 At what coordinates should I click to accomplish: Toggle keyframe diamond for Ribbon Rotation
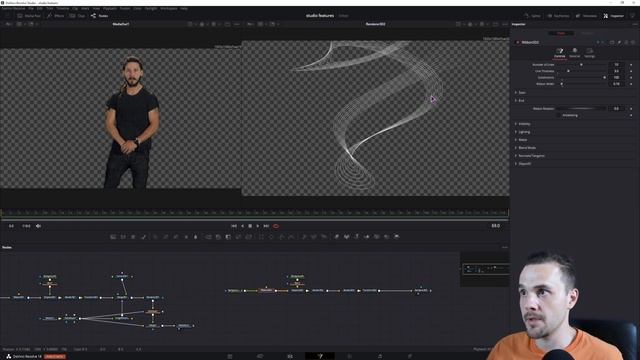click(x=631, y=109)
